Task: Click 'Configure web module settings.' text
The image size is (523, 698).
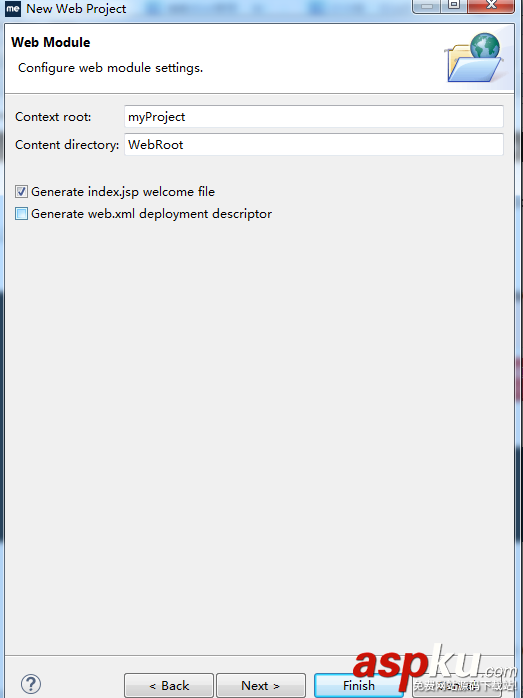Action: (x=110, y=68)
